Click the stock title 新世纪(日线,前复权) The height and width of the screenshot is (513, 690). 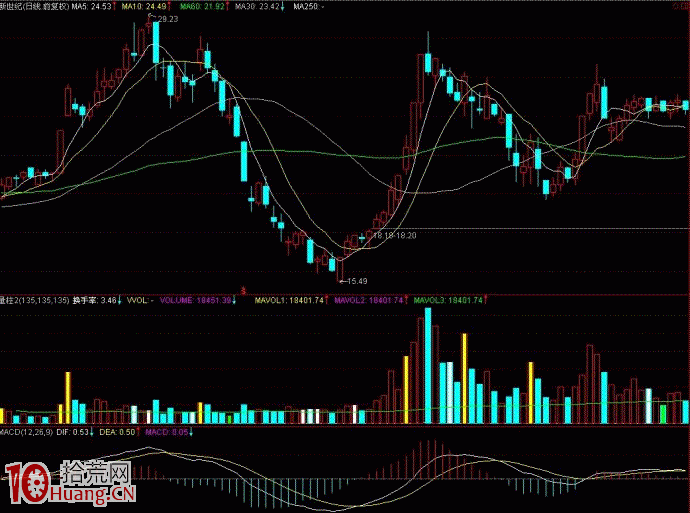[34, 7]
